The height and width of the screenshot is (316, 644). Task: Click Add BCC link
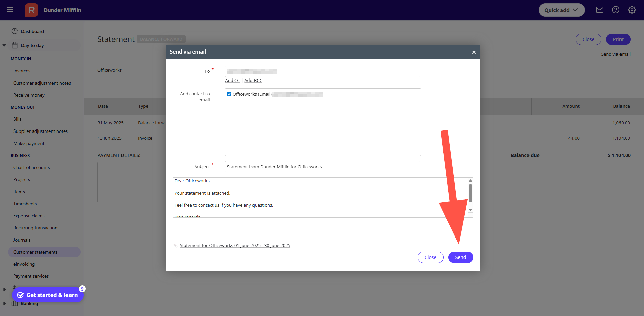click(x=253, y=80)
